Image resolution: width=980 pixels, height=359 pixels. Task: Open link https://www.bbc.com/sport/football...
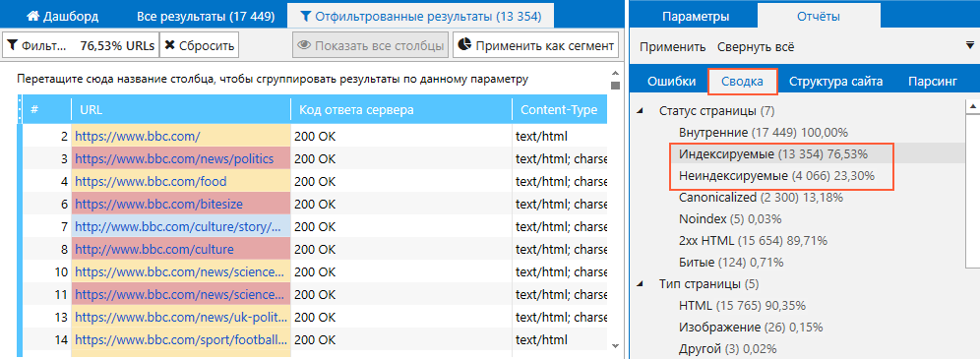[x=182, y=339]
